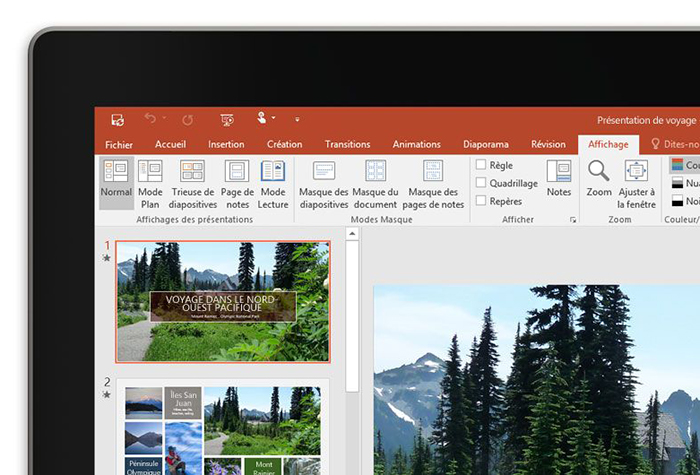
Task: Open Masque du document
Action: coord(375,181)
